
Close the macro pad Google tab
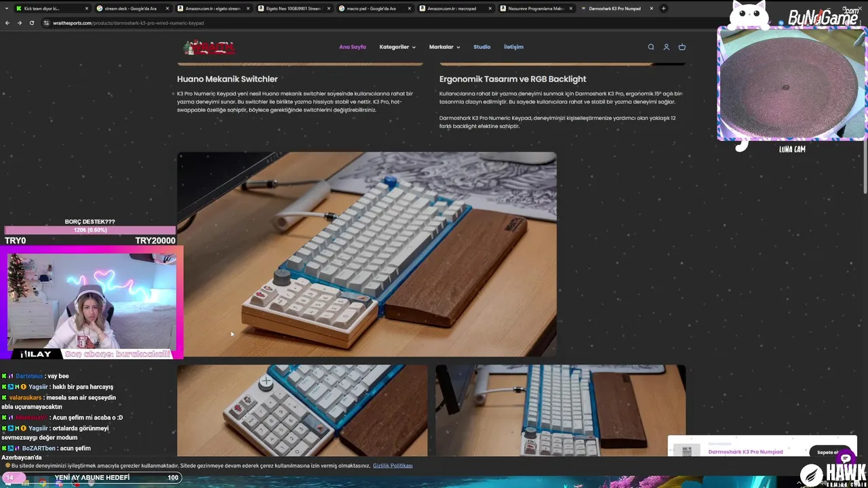click(410, 9)
